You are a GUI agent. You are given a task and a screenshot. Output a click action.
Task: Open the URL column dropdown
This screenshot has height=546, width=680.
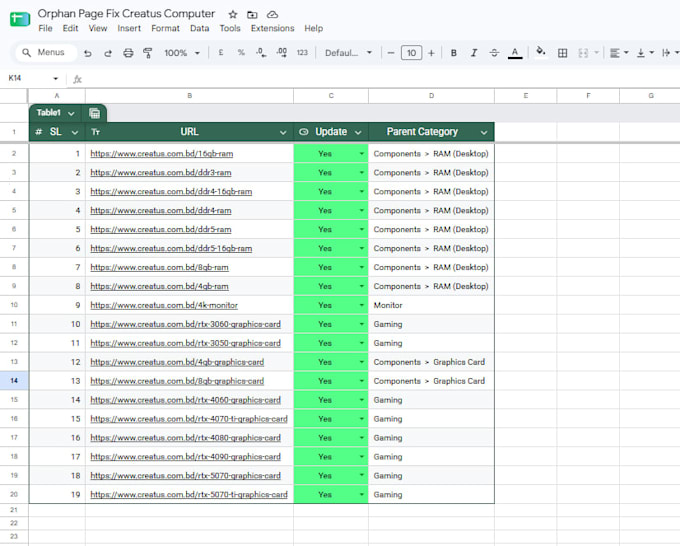point(283,132)
